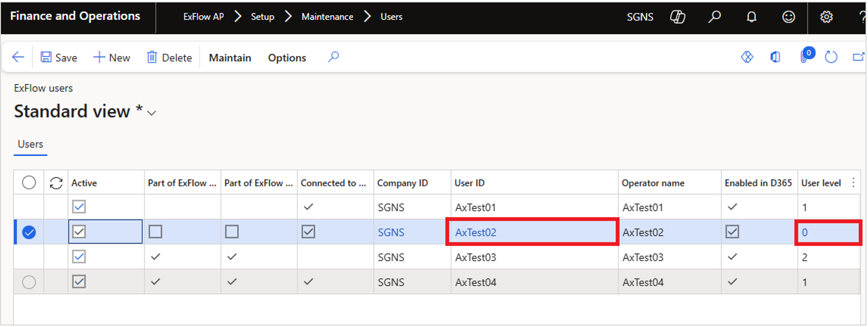Image resolution: width=868 pixels, height=327 pixels.
Task: Click the AxTest04 User ID cell
Action: 534,282
